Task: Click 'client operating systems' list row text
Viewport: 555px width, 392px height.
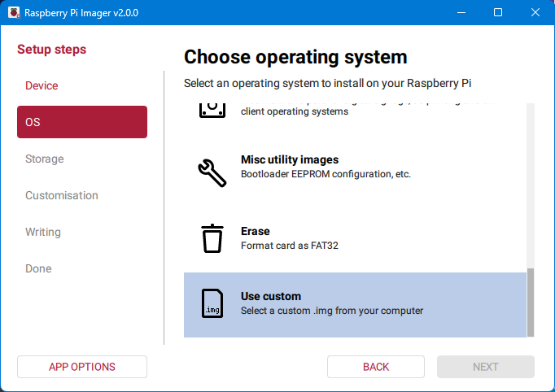Action: click(x=295, y=111)
